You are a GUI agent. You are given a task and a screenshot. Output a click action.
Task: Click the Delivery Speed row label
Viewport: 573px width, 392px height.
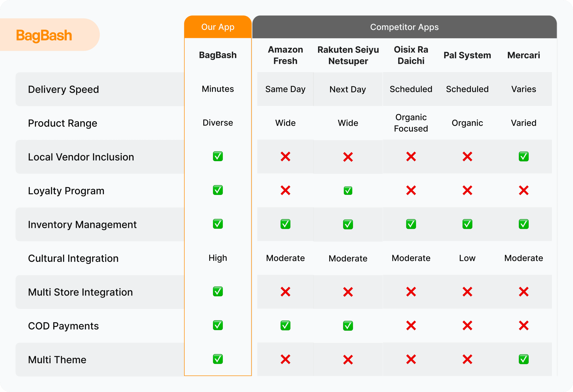pos(63,89)
